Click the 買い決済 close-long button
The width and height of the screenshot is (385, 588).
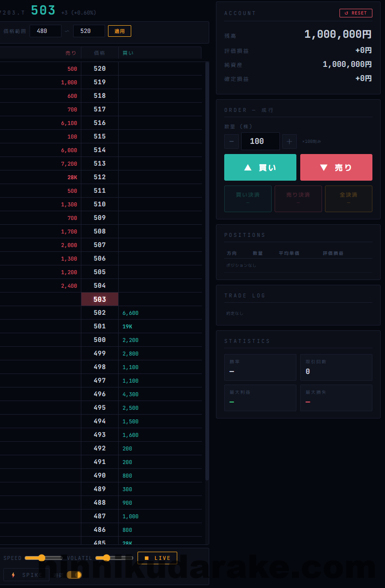pyautogui.click(x=247, y=199)
